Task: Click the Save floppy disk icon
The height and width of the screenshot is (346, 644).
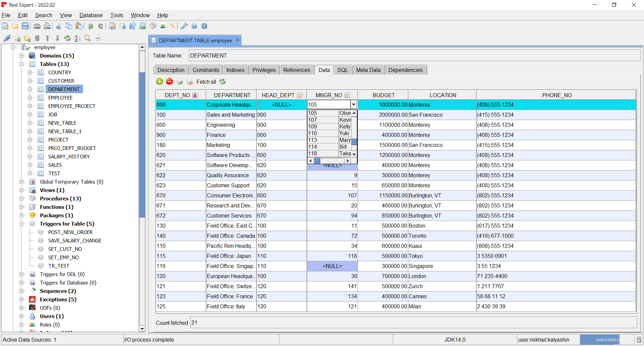Action: click(25, 26)
